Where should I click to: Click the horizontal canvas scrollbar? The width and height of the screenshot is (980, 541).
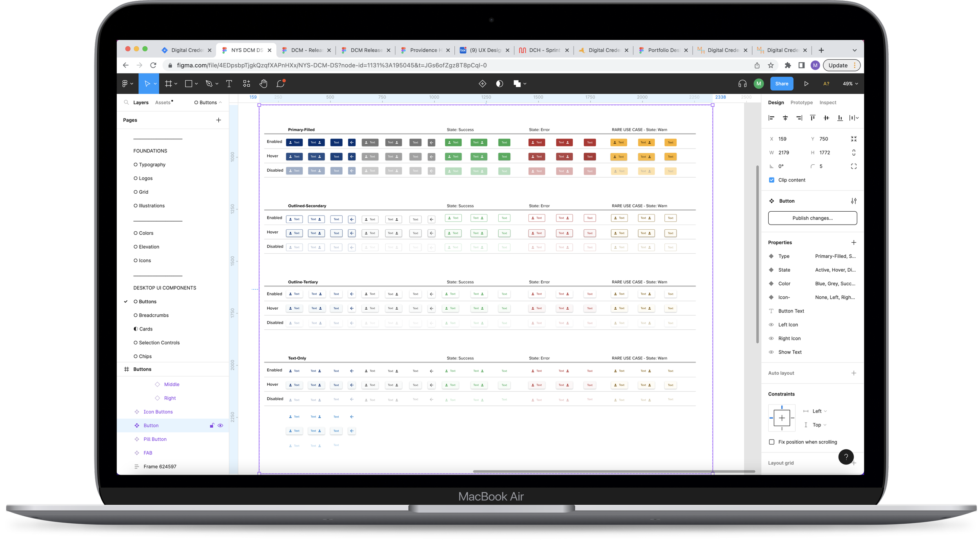(613, 471)
